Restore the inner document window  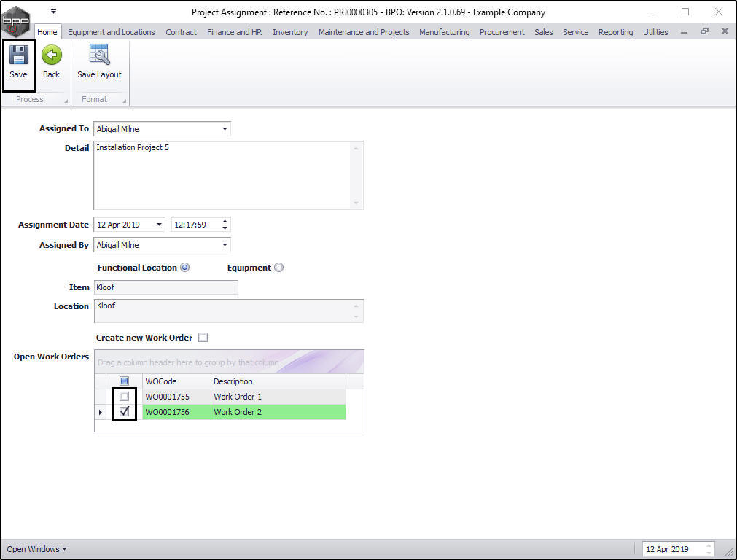click(704, 31)
